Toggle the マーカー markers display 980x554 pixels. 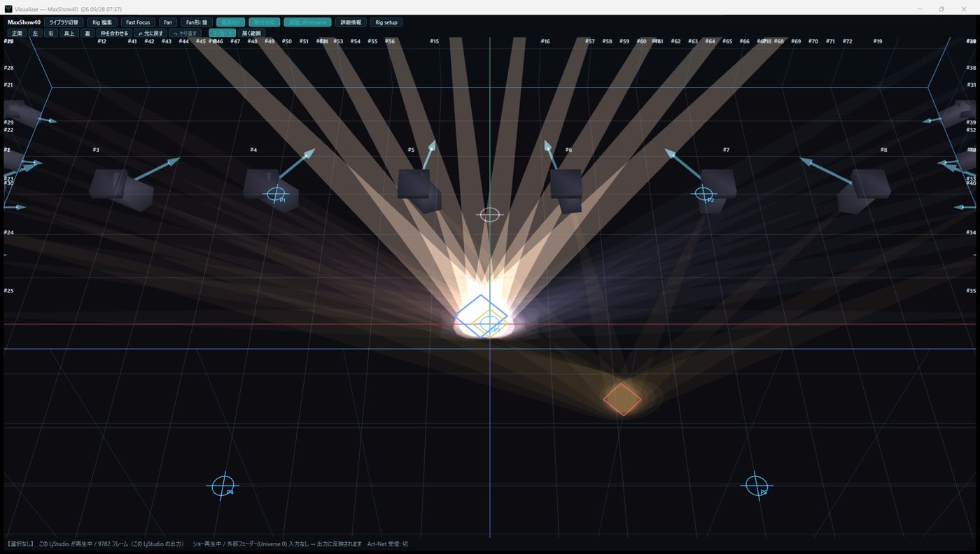point(222,33)
